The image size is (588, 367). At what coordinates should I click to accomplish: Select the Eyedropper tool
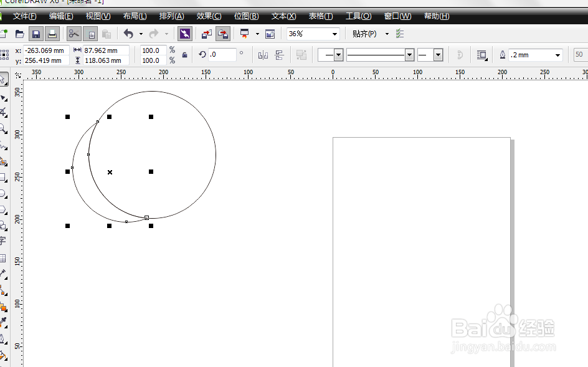pos(3,322)
